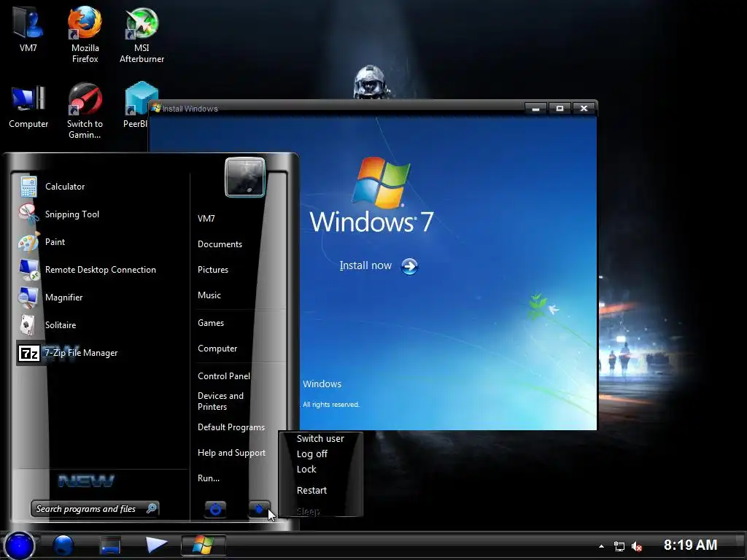The image size is (747, 560).
Task: Click the search magnifier icon in Start menu
Action: (x=152, y=508)
